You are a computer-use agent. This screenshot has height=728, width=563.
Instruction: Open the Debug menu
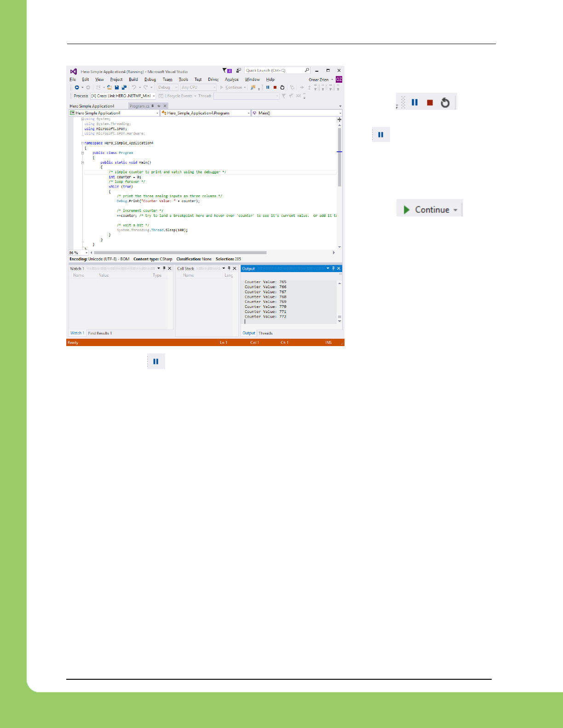[150, 80]
